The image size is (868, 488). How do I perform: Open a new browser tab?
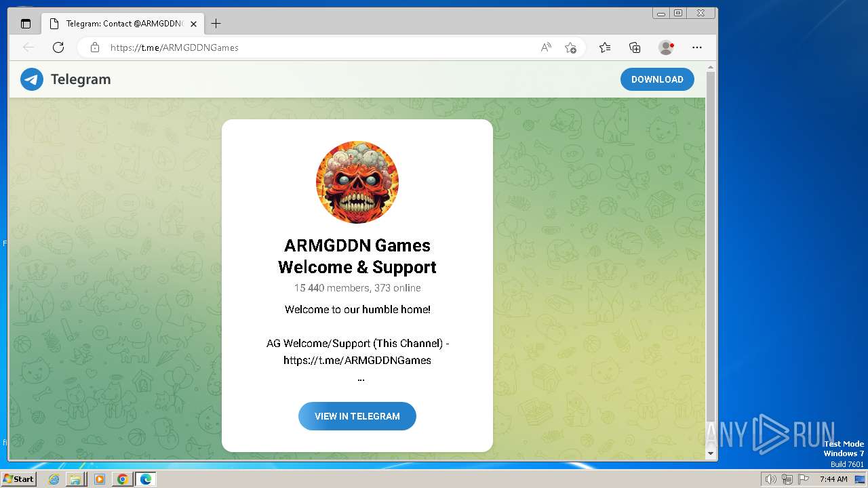(216, 24)
